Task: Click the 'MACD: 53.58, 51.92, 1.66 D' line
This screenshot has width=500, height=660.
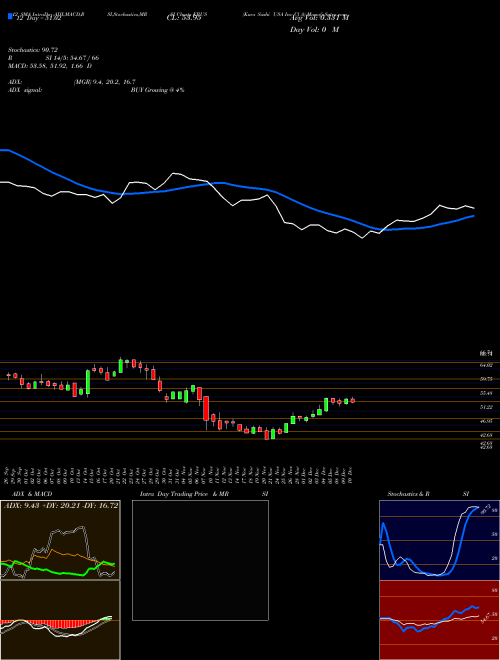Action: pos(50,66)
